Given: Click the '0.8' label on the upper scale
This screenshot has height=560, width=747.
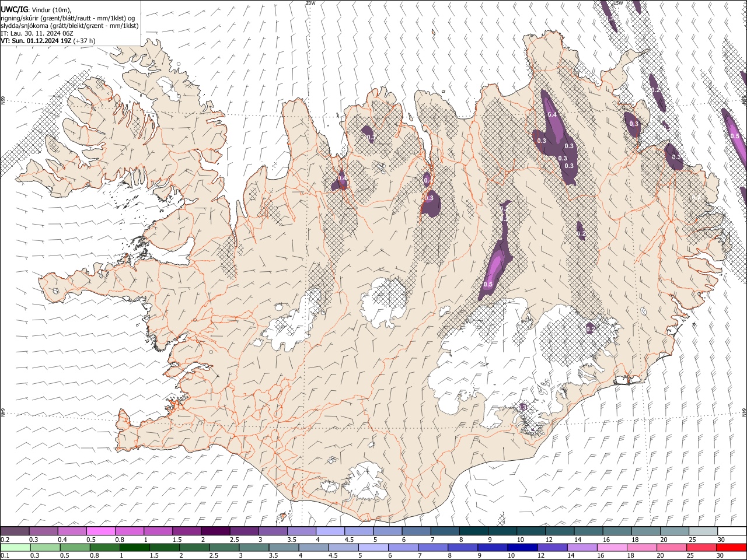Looking at the screenshot, I should click(x=120, y=540).
